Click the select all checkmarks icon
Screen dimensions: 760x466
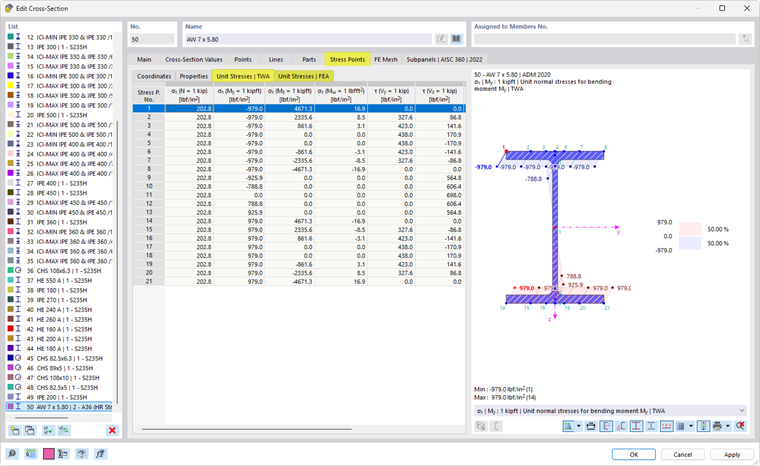pos(48,430)
